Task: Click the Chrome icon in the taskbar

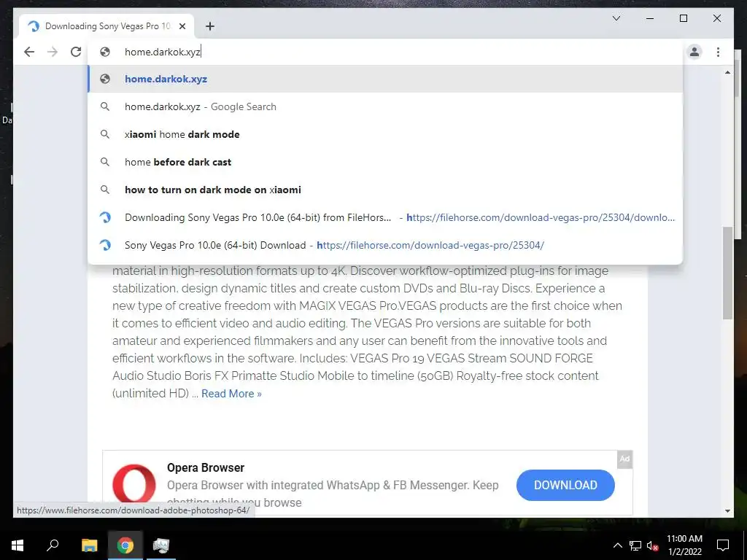Action: pos(125,545)
